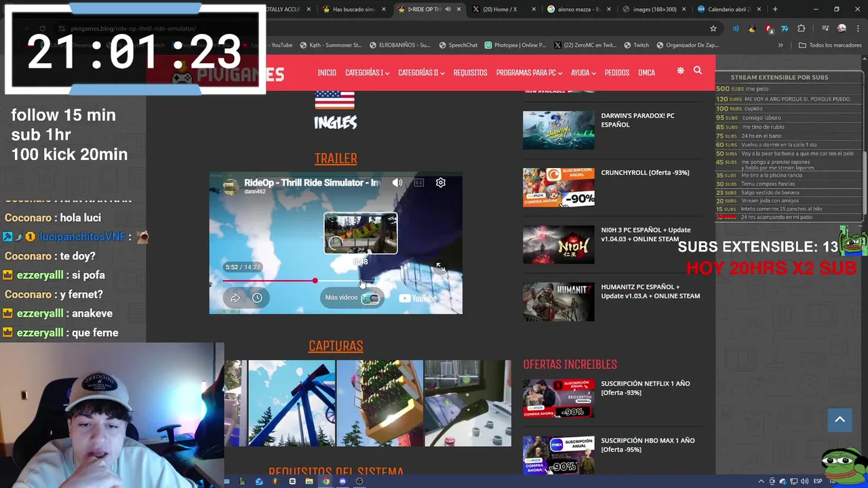868x488 pixels.
Task: Toggle the site light/dark mode sun icon
Action: pos(680,70)
